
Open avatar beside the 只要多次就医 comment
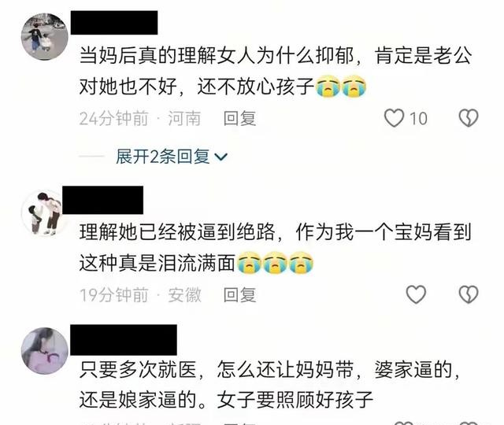pyautogui.click(x=44, y=351)
